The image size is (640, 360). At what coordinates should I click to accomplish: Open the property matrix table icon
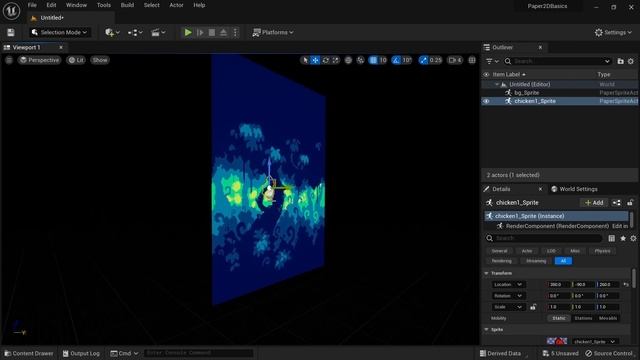(611, 238)
